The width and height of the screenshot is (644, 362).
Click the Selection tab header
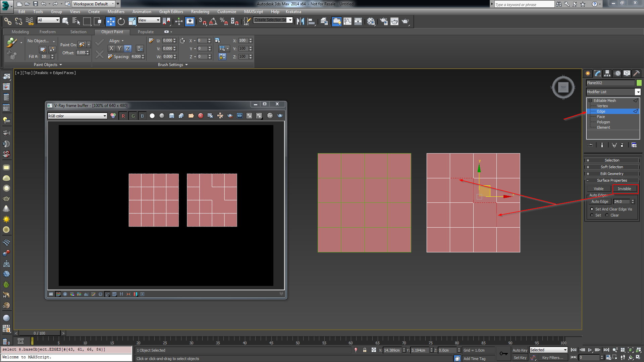[78, 32]
